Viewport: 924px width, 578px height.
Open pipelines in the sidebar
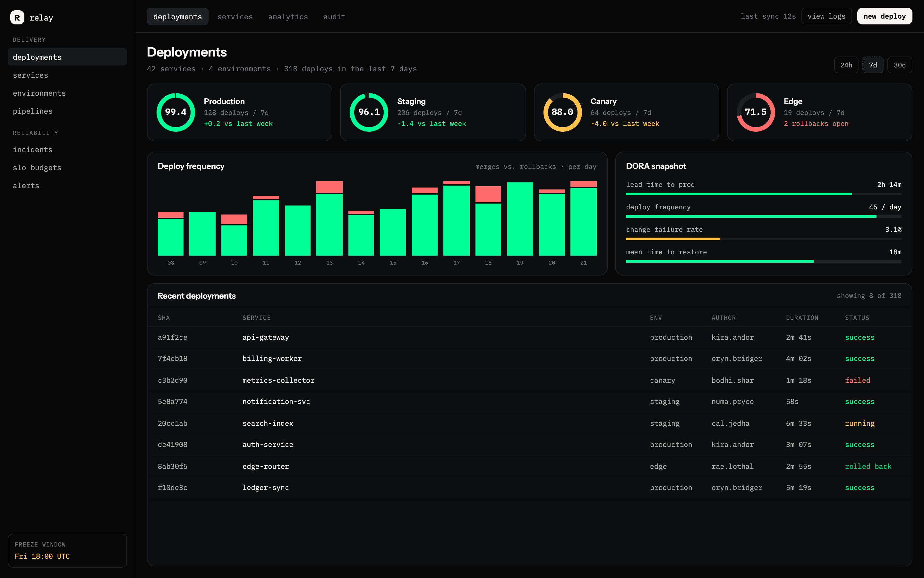click(67, 111)
